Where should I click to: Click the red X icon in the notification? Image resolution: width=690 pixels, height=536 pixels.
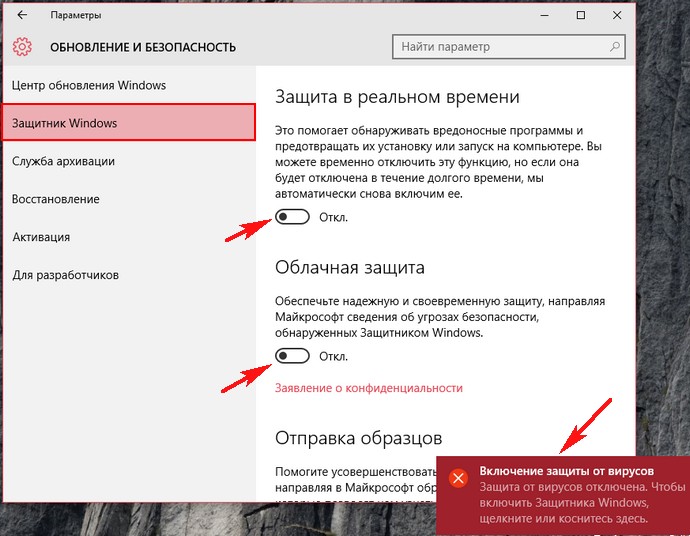coord(458,478)
